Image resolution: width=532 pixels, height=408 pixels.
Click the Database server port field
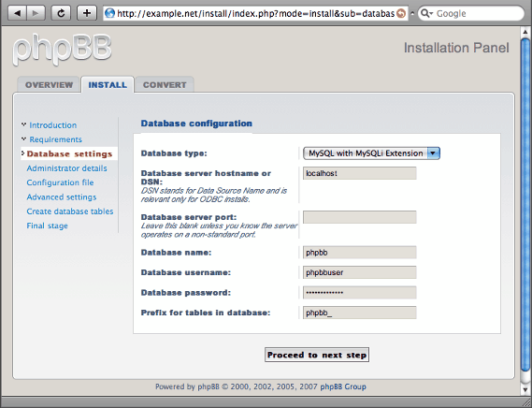pos(360,217)
